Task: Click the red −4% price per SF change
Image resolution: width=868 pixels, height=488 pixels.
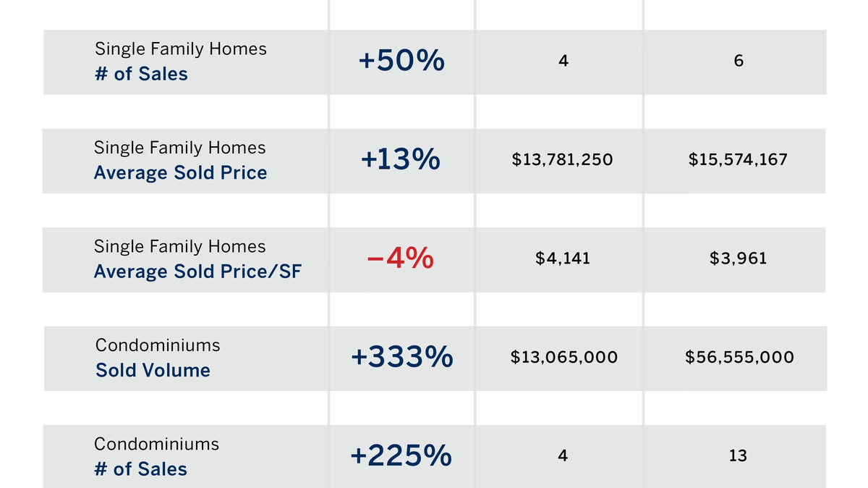Action: (400, 258)
